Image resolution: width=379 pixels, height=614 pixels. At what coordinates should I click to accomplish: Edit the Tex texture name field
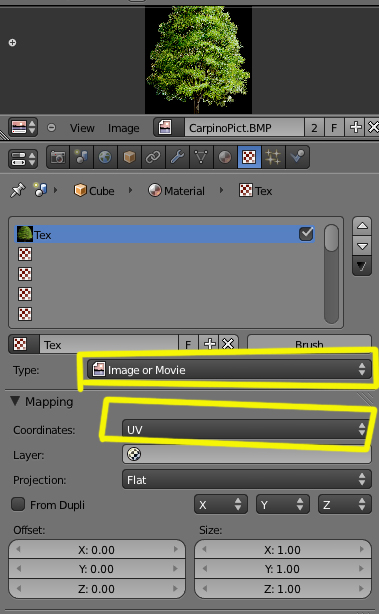click(x=109, y=345)
